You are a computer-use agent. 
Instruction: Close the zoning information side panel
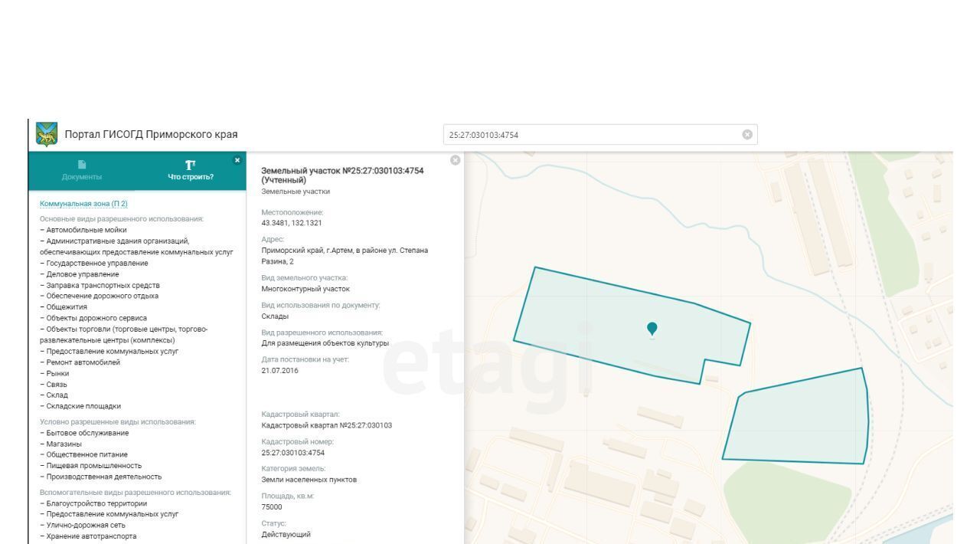[237, 160]
